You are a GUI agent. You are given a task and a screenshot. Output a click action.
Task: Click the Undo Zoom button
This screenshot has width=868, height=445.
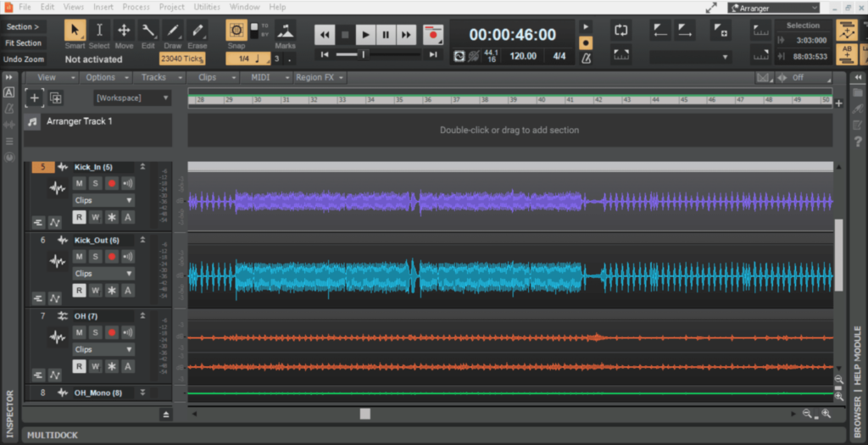[x=23, y=59]
